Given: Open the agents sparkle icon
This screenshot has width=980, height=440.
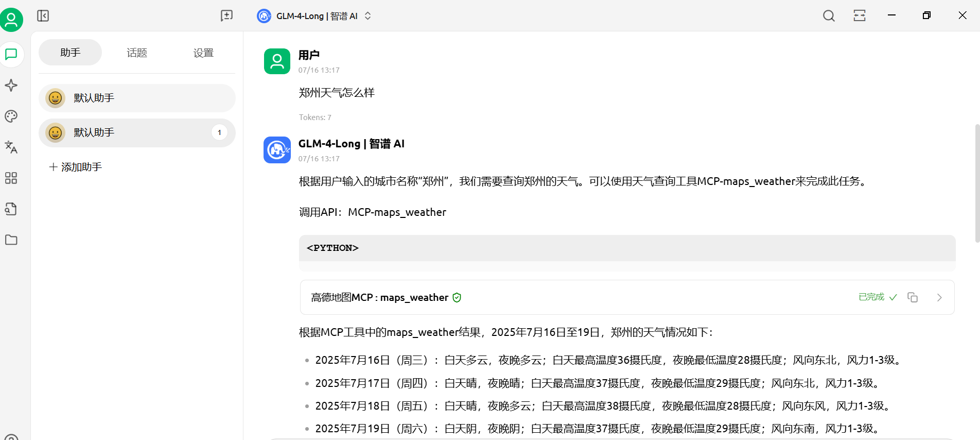Looking at the screenshot, I should coord(11,86).
